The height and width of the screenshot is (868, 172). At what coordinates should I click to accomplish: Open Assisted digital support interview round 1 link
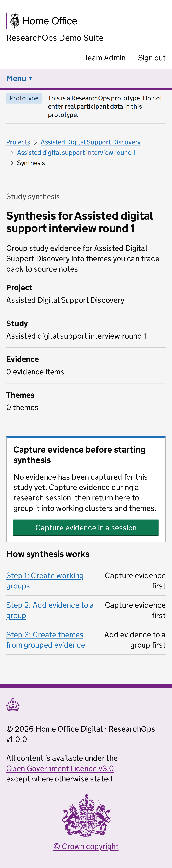[x=76, y=153]
